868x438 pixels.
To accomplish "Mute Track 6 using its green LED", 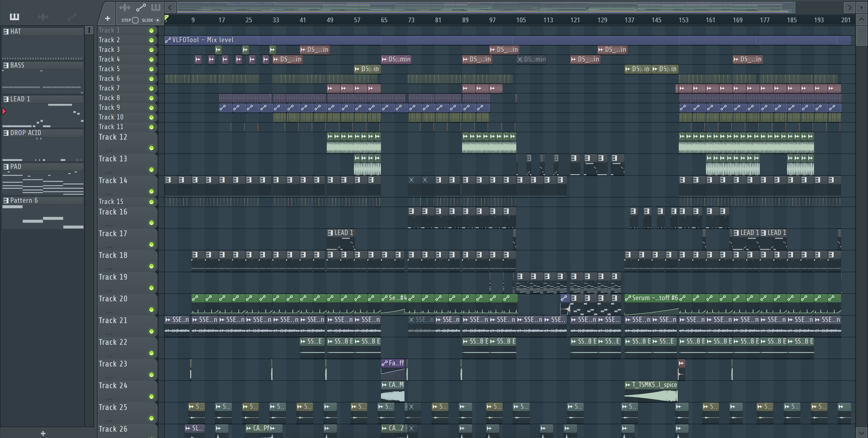I will [152, 79].
